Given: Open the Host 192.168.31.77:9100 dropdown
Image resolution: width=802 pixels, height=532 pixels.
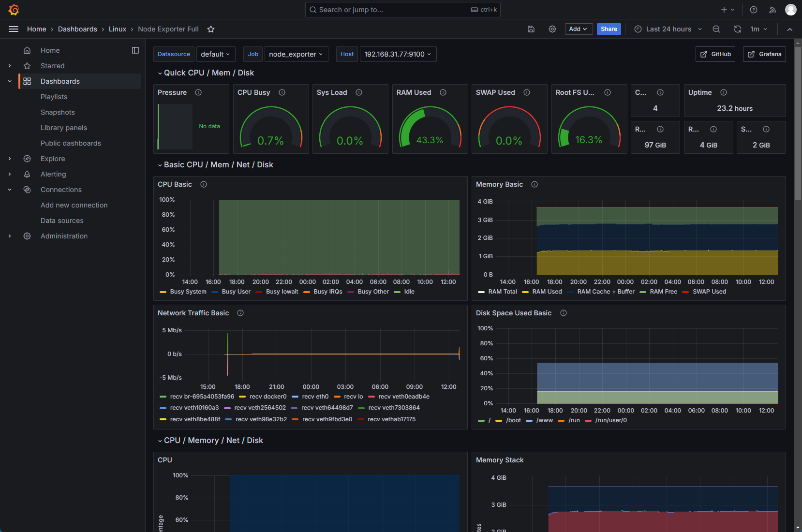Looking at the screenshot, I should coord(398,54).
